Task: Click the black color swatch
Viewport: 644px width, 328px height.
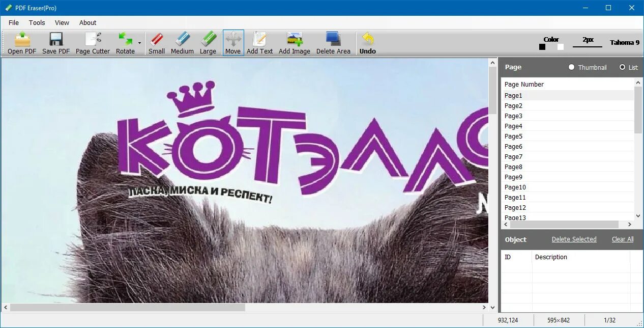Action: [542, 47]
